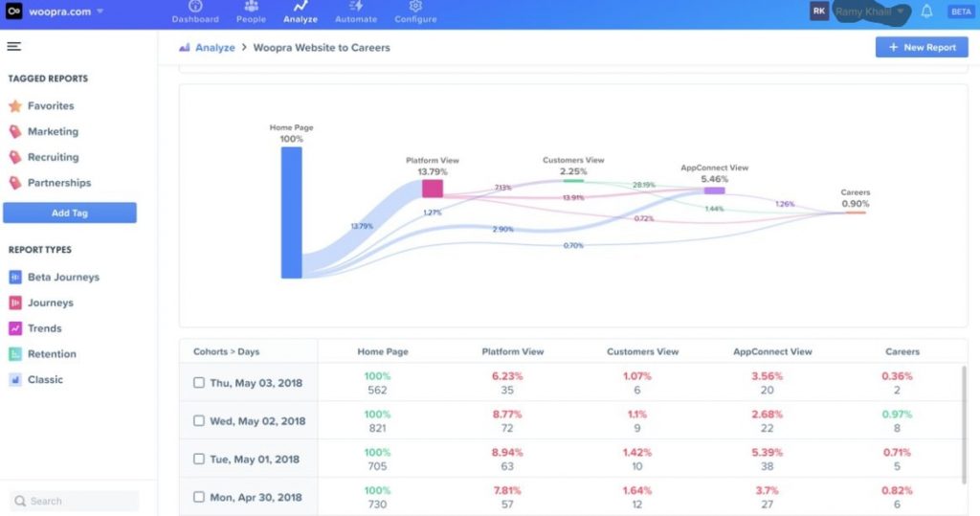The width and height of the screenshot is (980, 516).
Task: Click the Classic report icon
Action: 15,380
